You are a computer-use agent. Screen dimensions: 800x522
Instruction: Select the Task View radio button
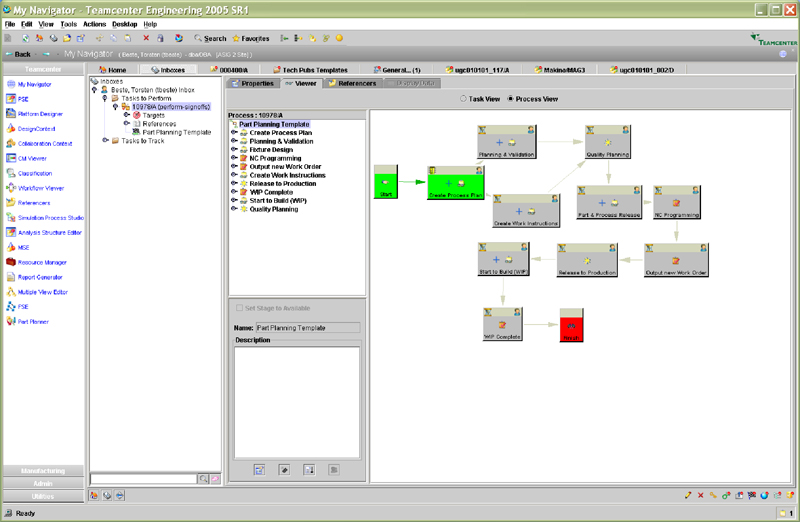[463, 99]
